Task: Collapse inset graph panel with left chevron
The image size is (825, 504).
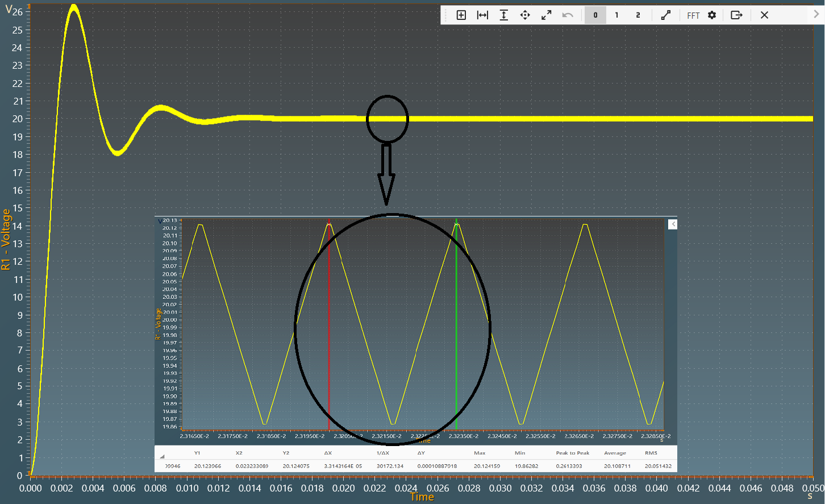Action: [673, 224]
